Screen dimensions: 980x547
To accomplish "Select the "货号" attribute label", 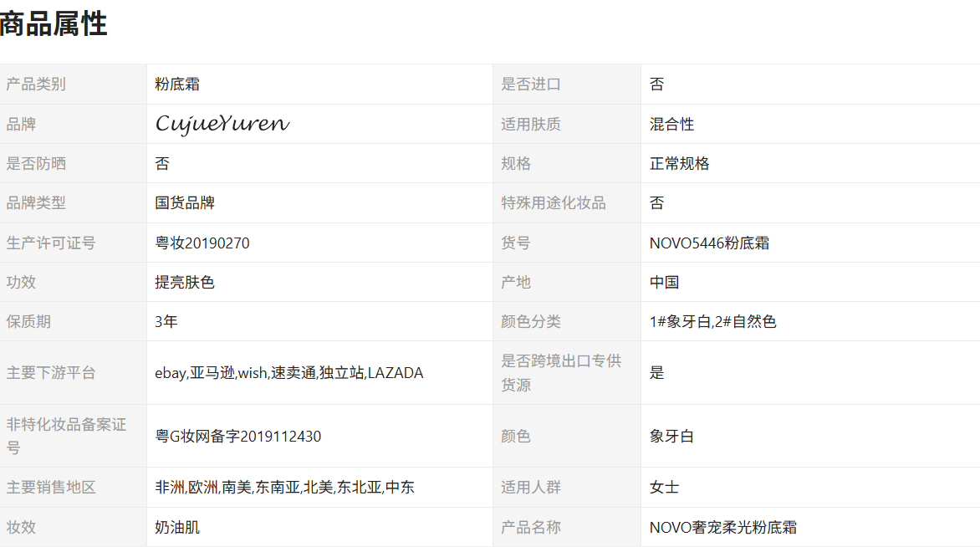I will click(516, 243).
